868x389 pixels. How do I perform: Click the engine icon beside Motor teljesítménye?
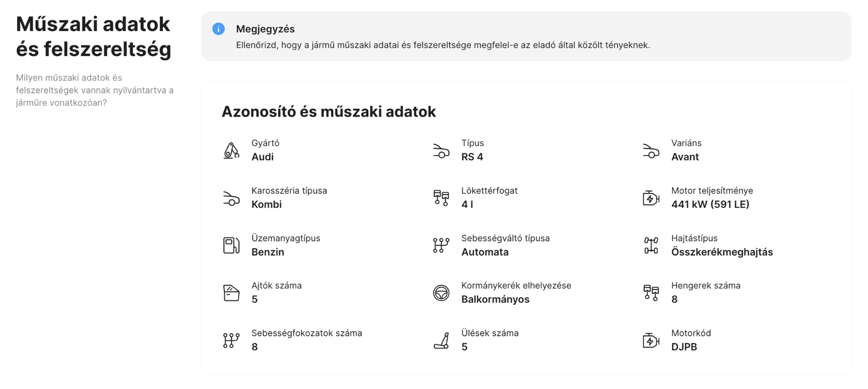[x=651, y=198]
